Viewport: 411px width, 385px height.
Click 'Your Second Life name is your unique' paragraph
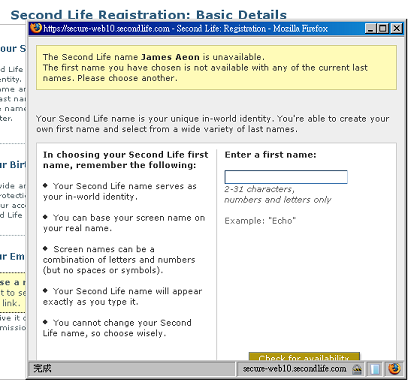213,124
